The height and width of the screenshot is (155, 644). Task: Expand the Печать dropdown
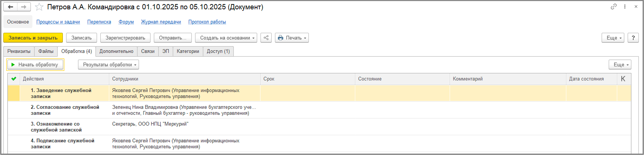[292, 38]
